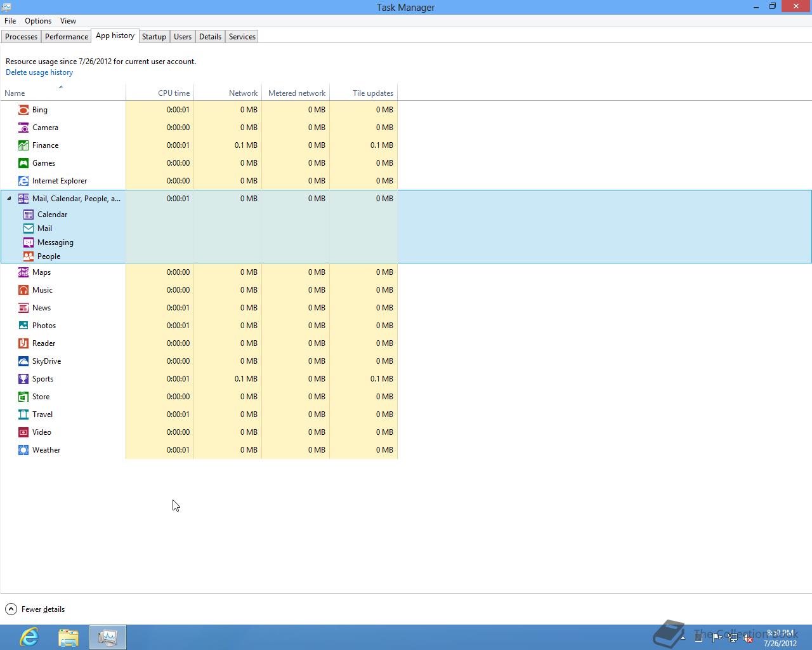Open Internet Explorer from the taskbar
Image resolution: width=812 pixels, height=650 pixels.
pyautogui.click(x=29, y=637)
